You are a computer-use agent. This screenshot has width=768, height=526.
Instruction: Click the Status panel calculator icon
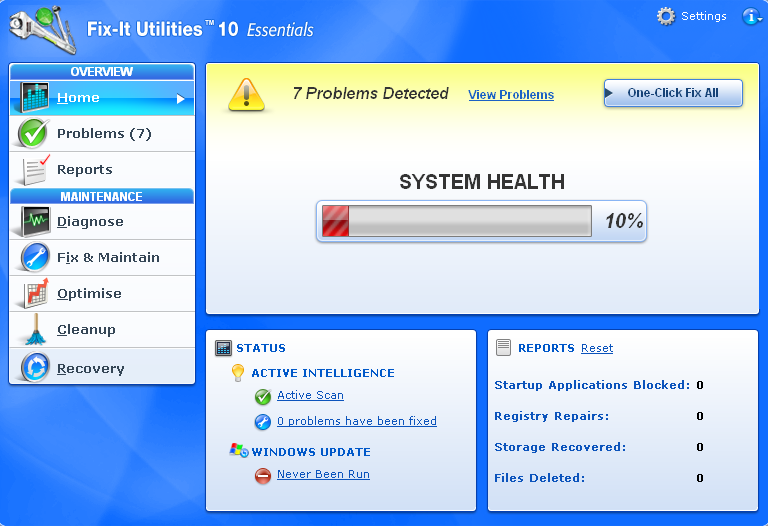point(223,348)
